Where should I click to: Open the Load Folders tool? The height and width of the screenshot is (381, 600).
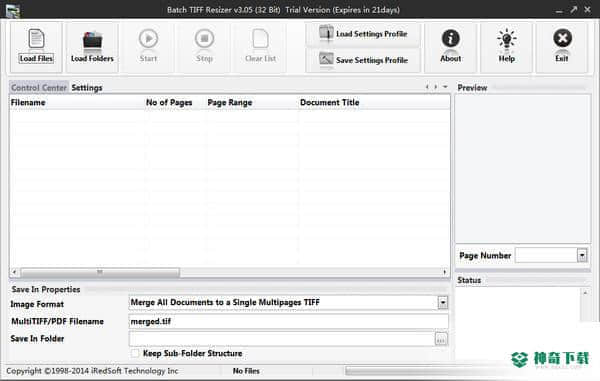[x=92, y=47]
